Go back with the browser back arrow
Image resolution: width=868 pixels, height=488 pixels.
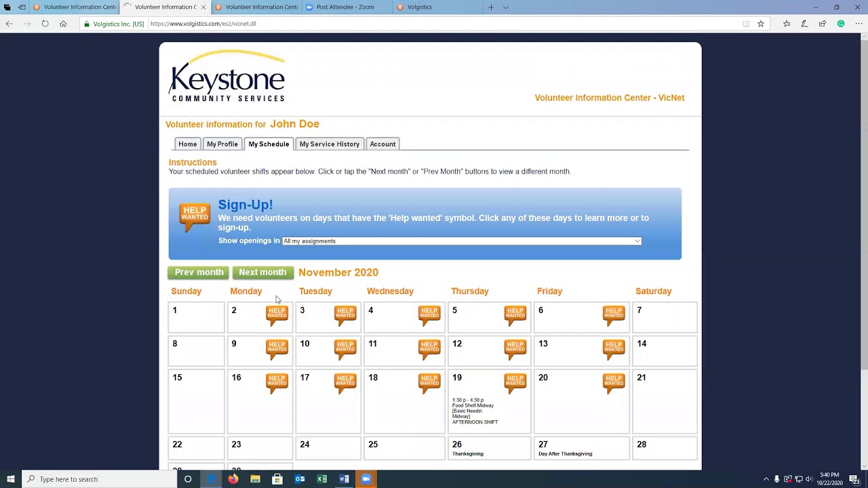9,24
